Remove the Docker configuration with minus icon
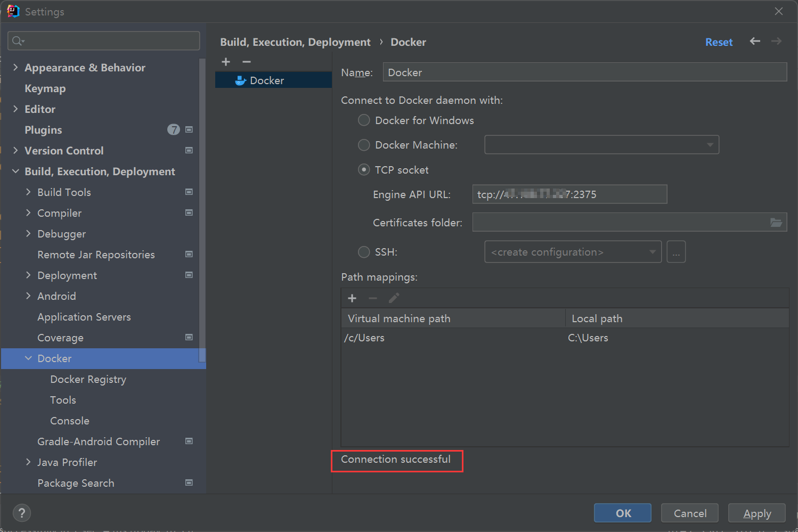The image size is (798, 532). pyautogui.click(x=246, y=62)
